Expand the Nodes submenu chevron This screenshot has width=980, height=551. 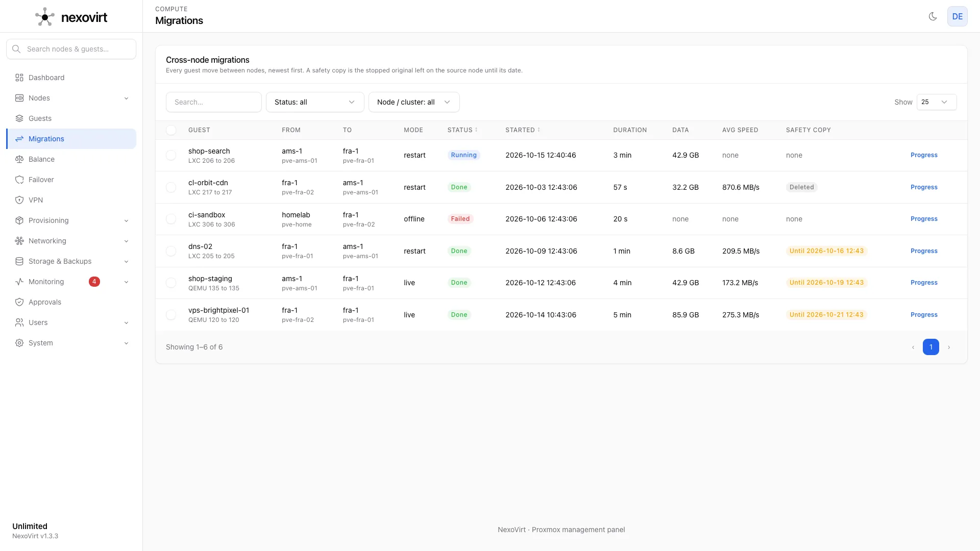[x=126, y=98]
